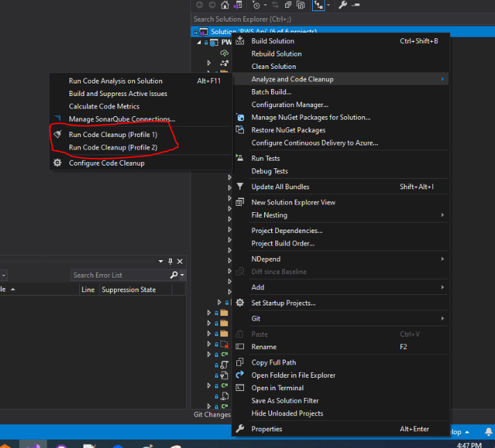The width and height of the screenshot is (495, 448).
Task: Click the Properties wrench icon in context menu
Action: coord(240,429)
